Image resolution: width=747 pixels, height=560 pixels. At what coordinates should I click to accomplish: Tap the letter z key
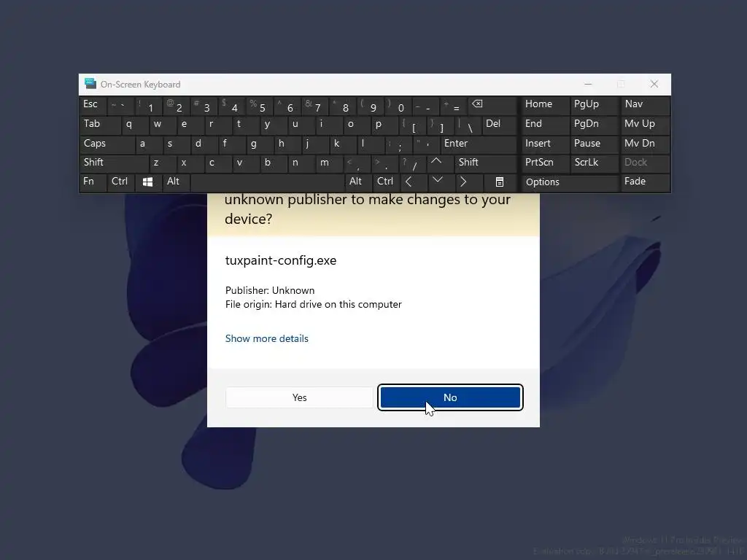pyautogui.click(x=162, y=163)
